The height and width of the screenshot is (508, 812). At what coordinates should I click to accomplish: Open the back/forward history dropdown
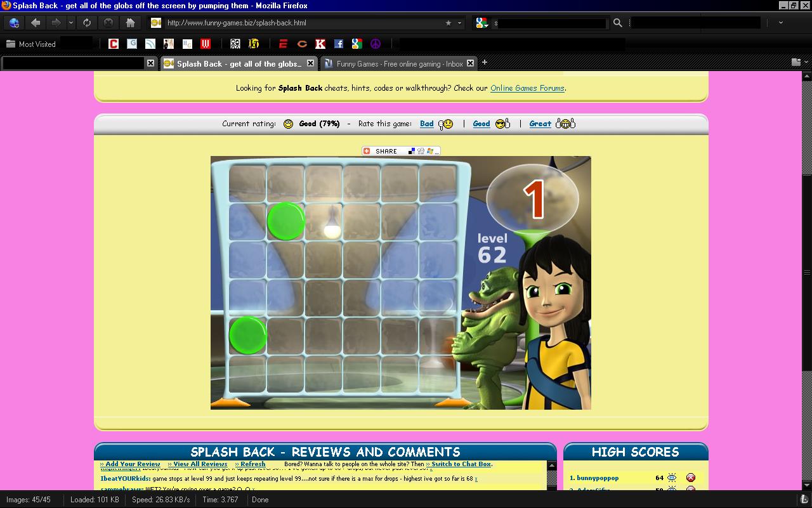[x=71, y=22]
